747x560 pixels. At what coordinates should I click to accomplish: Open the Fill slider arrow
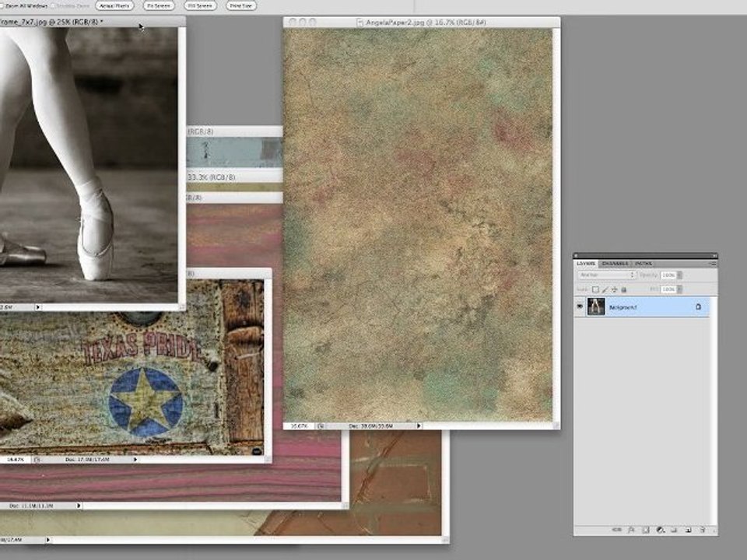point(680,289)
